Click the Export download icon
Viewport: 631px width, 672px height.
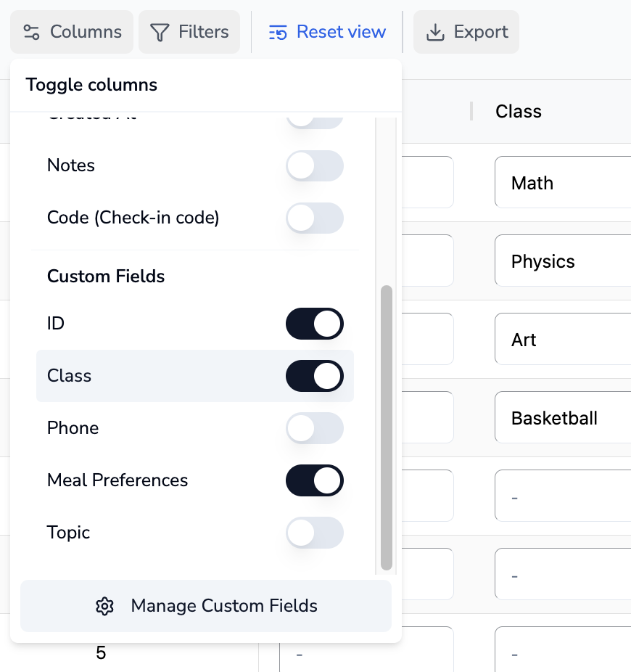(434, 33)
